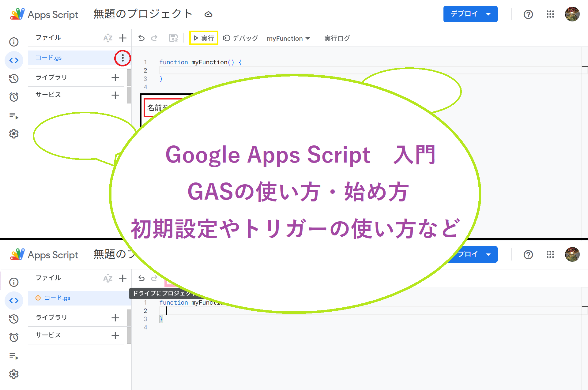Open 実行ログ execution log
Screen dimensions: 588x390
(x=337, y=38)
